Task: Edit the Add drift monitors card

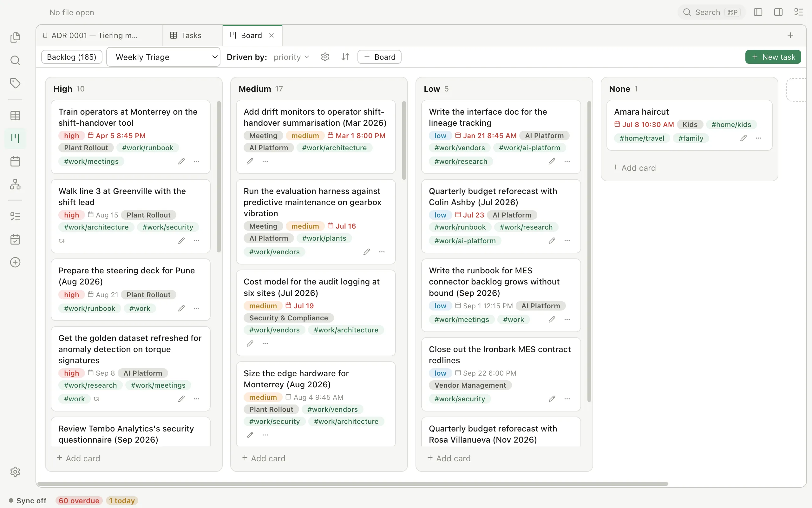Action: [250, 161]
